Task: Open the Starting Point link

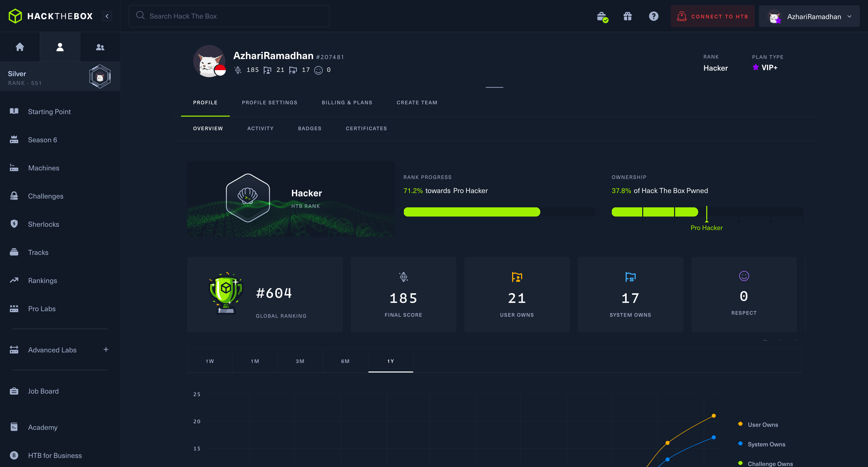Action: pos(49,112)
